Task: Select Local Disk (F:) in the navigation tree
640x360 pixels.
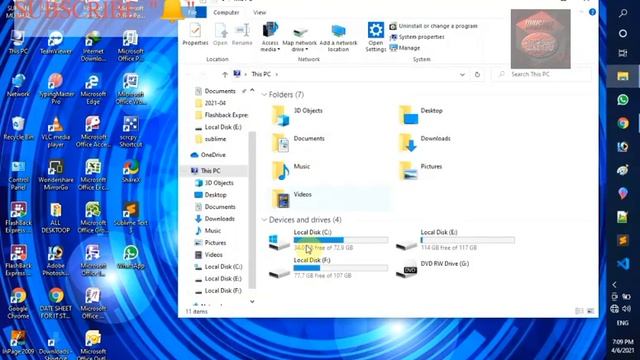Action: pyautogui.click(x=218, y=291)
